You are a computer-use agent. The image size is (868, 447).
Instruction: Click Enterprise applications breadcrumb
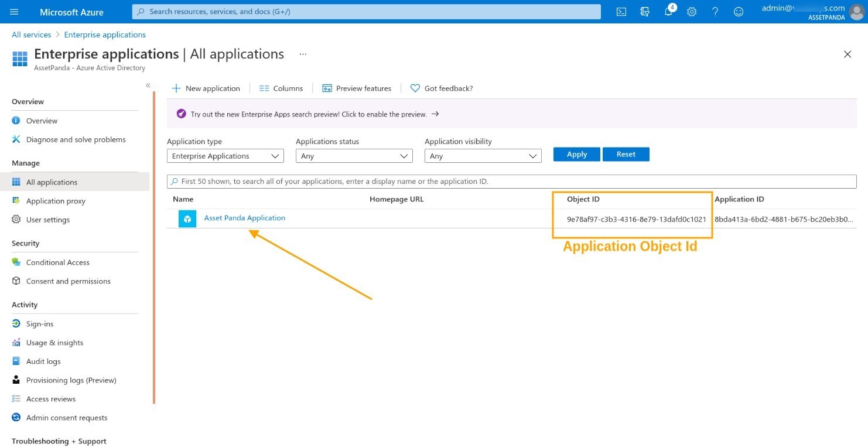pyautogui.click(x=105, y=35)
